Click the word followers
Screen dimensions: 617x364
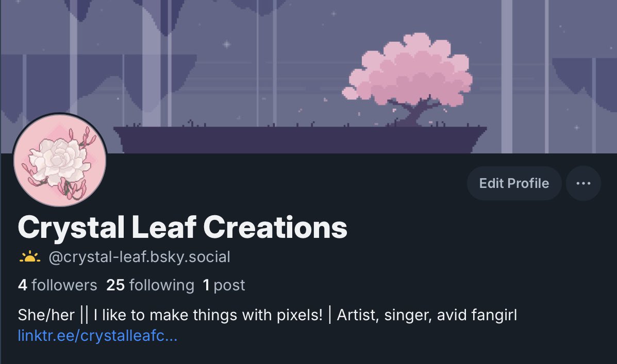(64, 285)
